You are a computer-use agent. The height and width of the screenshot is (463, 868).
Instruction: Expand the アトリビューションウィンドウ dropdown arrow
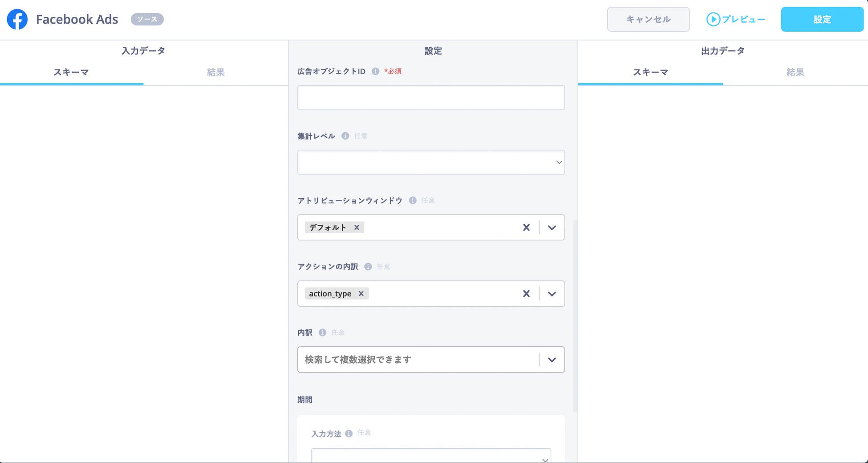tap(552, 227)
